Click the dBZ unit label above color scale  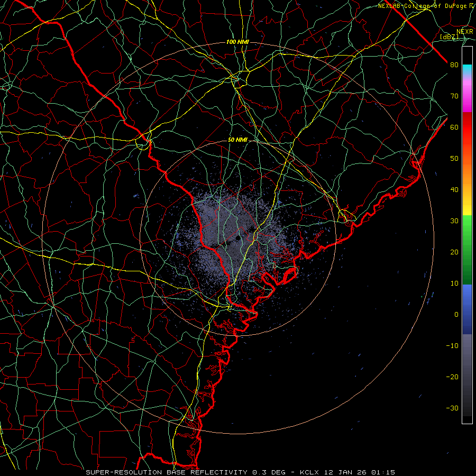pos(449,36)
